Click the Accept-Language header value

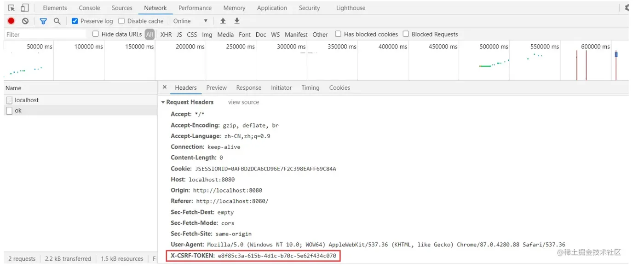point(247,136)
